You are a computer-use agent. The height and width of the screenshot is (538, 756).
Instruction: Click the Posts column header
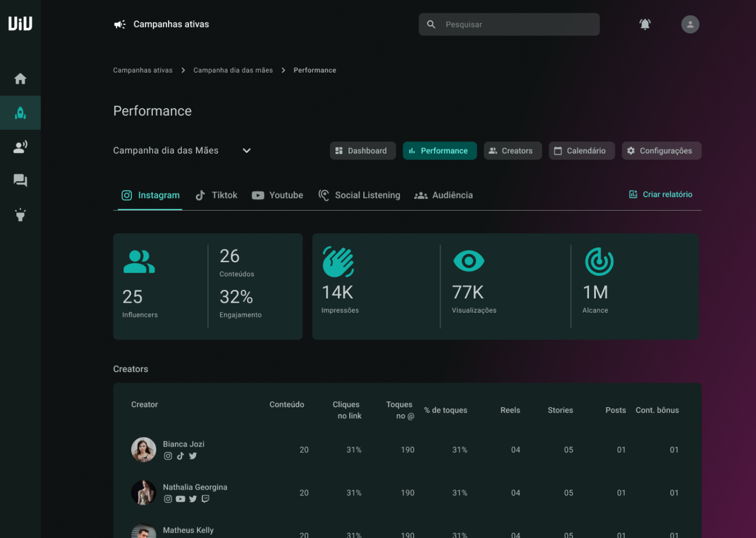[615, 410]
